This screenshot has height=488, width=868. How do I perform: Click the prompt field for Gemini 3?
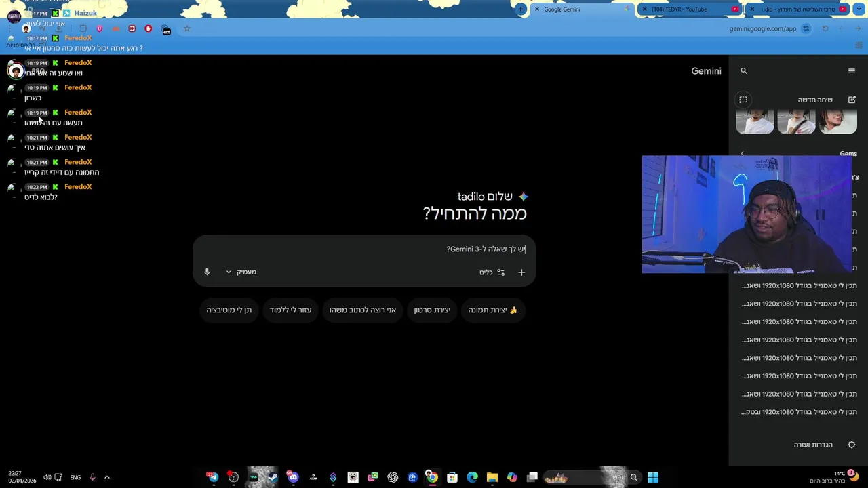[364, 249]
